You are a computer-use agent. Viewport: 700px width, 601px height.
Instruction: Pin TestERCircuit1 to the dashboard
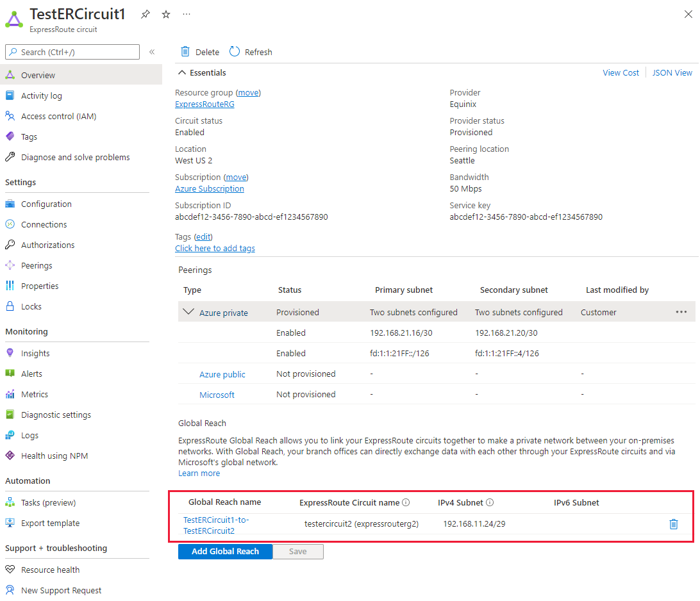(145, 14)
